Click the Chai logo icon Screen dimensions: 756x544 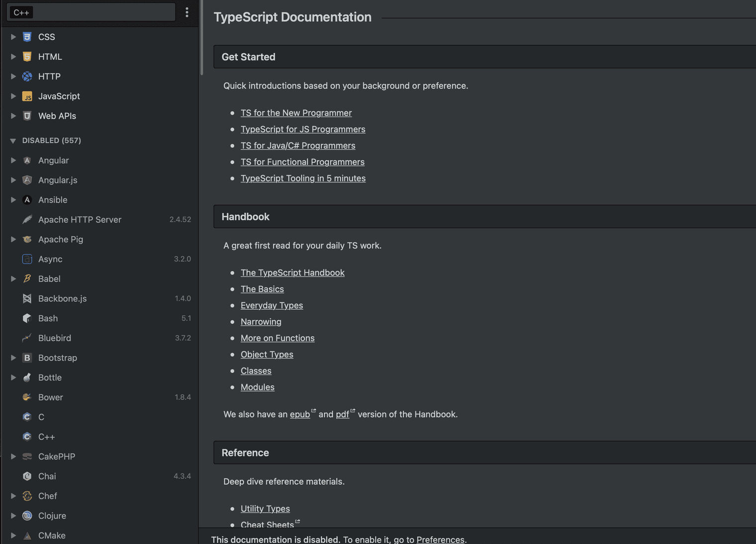click(x=27, y=476)
